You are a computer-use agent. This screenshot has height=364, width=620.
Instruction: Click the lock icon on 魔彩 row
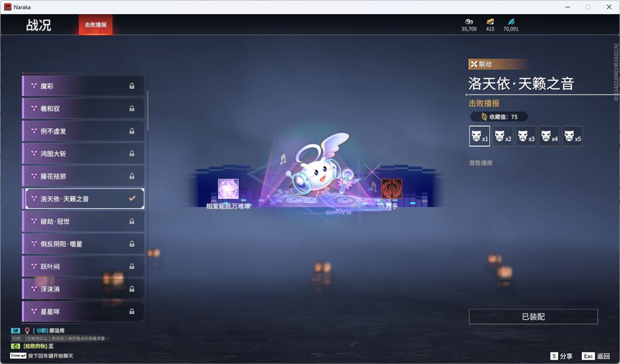[x=132, y=86]
